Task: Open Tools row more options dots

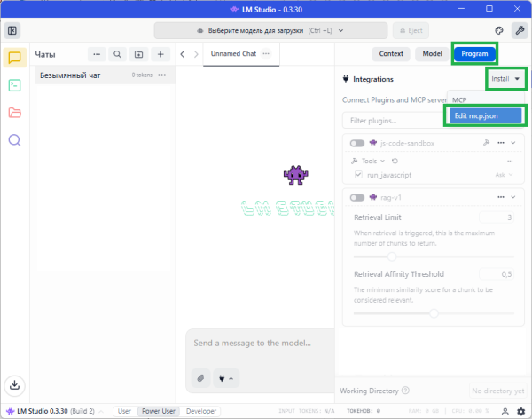Action: tap(510, 161)
